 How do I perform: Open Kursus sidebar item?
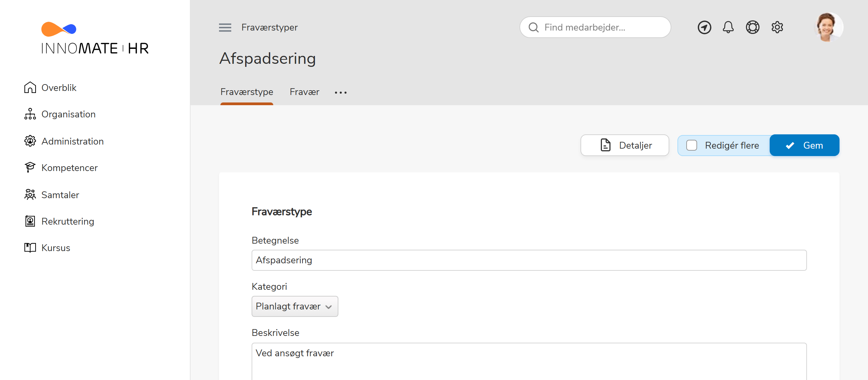click(x=56, y=248)
